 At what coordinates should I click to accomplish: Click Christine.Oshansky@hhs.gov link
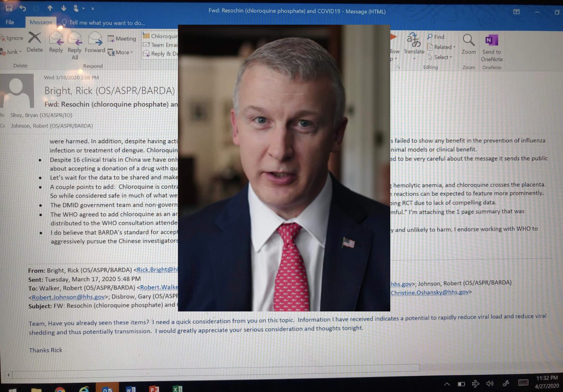(x=429, y=292)
